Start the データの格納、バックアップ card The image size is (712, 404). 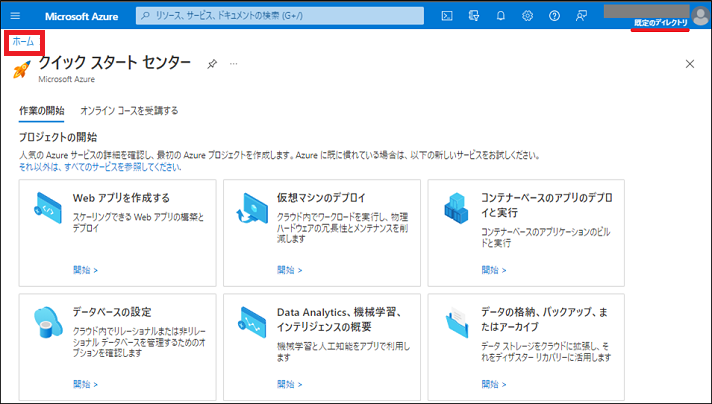tap(494, 384)
